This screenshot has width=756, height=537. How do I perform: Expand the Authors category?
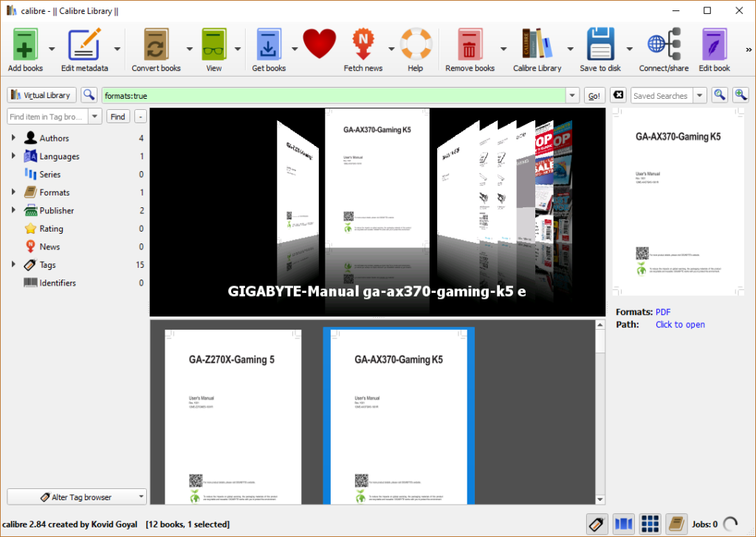click(x=13, y=138)
